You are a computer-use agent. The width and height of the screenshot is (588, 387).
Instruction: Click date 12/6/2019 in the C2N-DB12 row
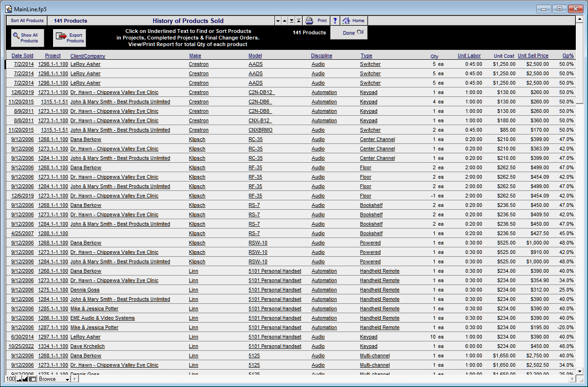tap(23, 92)
